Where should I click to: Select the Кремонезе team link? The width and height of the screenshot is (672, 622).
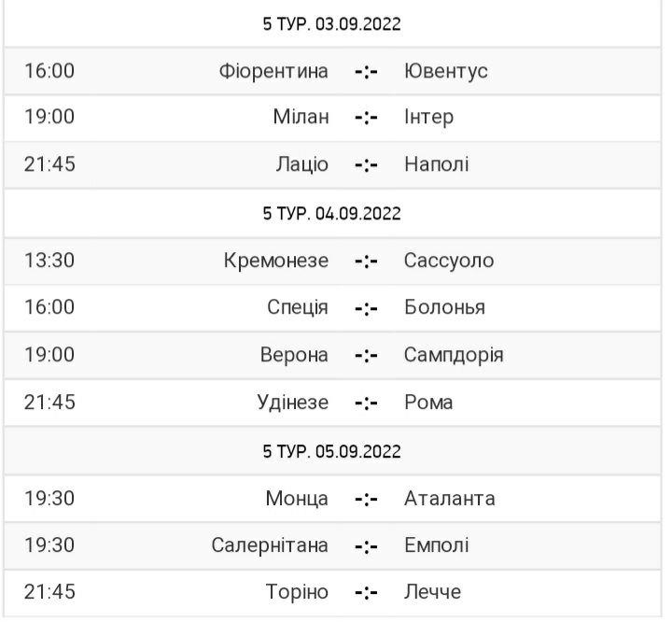coord(276,261)
